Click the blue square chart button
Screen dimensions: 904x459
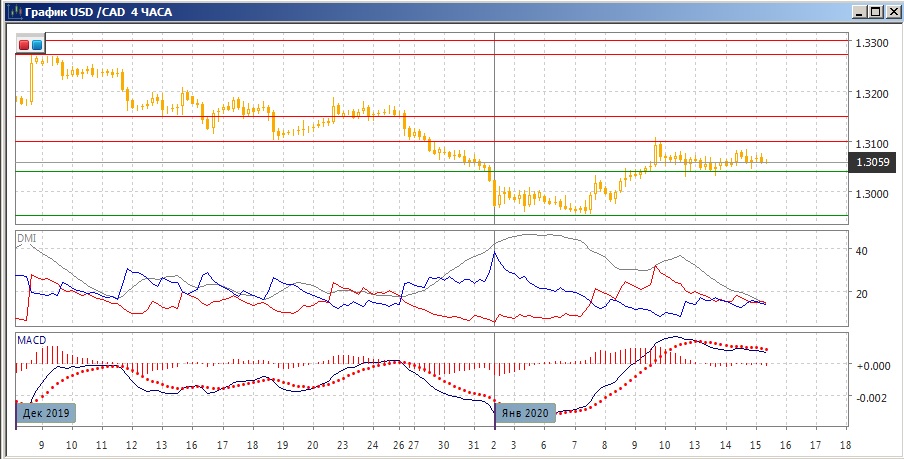[37, 45]
